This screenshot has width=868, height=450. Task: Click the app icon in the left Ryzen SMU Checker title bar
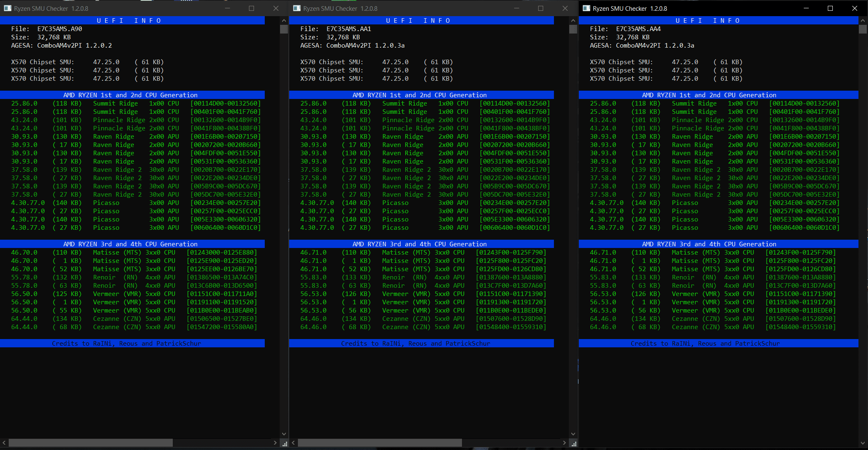[x=7, y=8]
